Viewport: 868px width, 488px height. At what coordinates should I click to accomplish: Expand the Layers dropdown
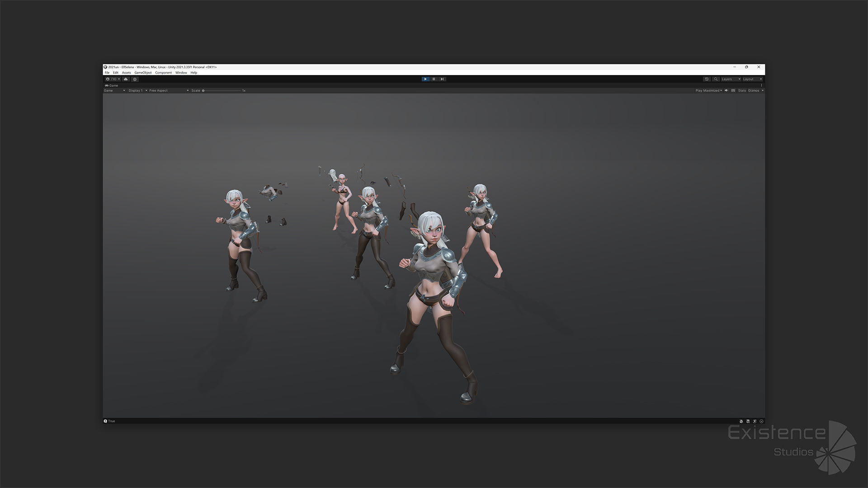click(x=731, y=79)
